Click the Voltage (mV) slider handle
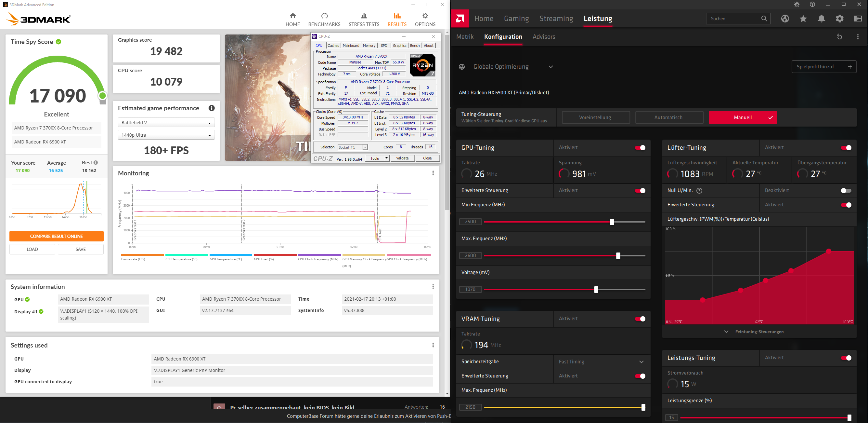The image size is (868, 423). click(x=596, y=289)
